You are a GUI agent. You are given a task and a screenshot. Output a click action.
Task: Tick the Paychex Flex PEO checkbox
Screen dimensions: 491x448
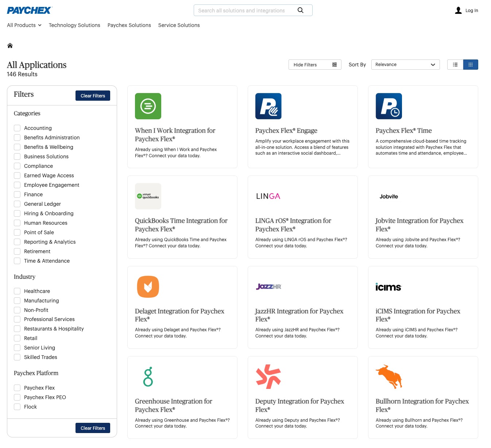17,397
